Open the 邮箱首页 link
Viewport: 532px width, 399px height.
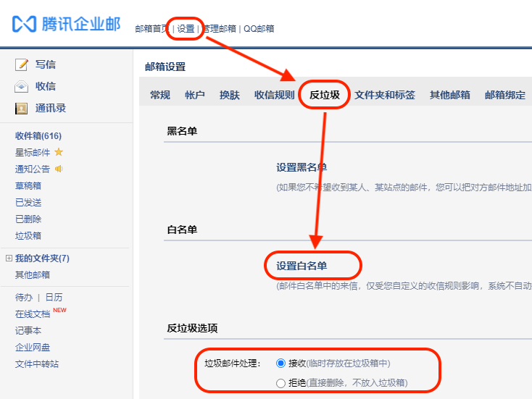pos(151,29)
